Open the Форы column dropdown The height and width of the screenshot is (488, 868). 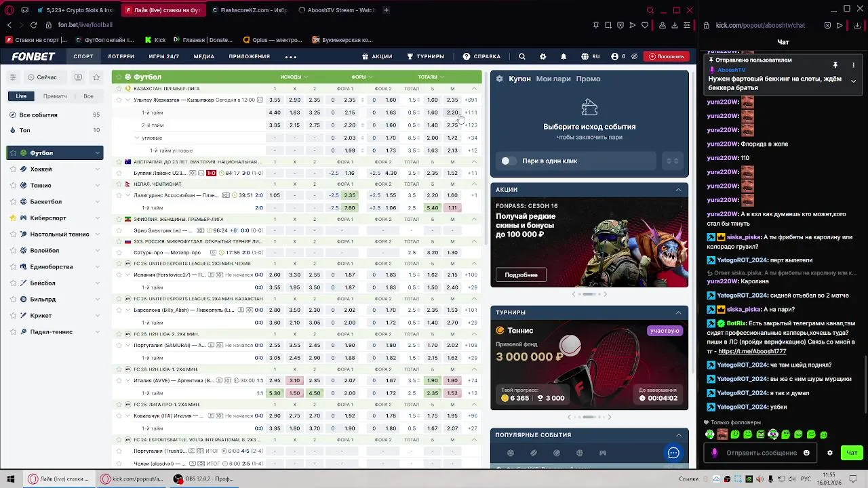(x=362, y=77)
